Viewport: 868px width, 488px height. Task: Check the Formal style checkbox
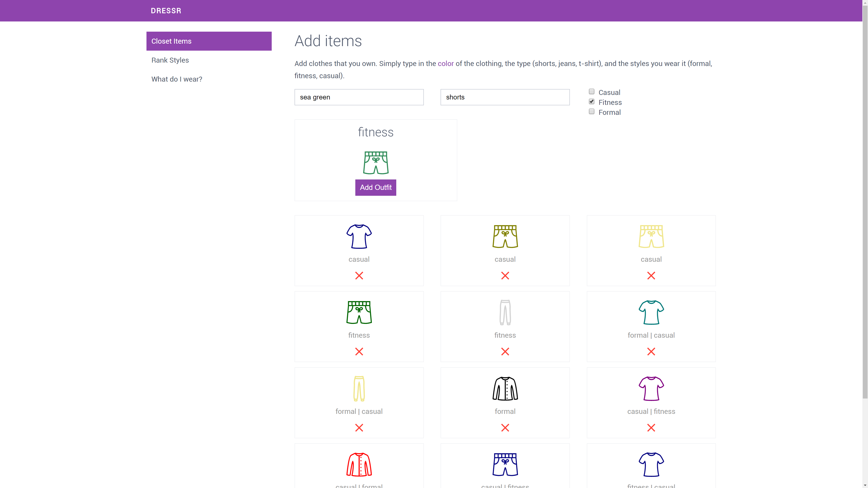[591, 112]
